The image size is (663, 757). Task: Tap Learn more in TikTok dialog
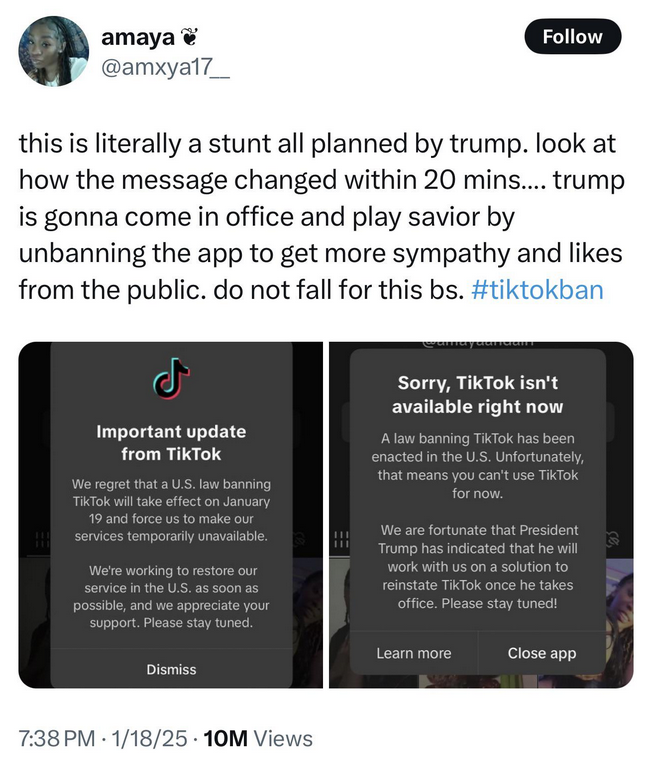(x=414, y=653)
